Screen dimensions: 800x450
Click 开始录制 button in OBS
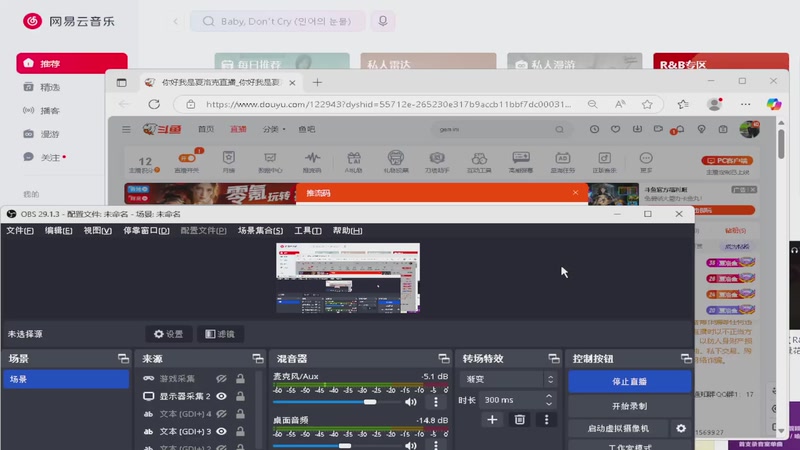(x=630, y=406)
